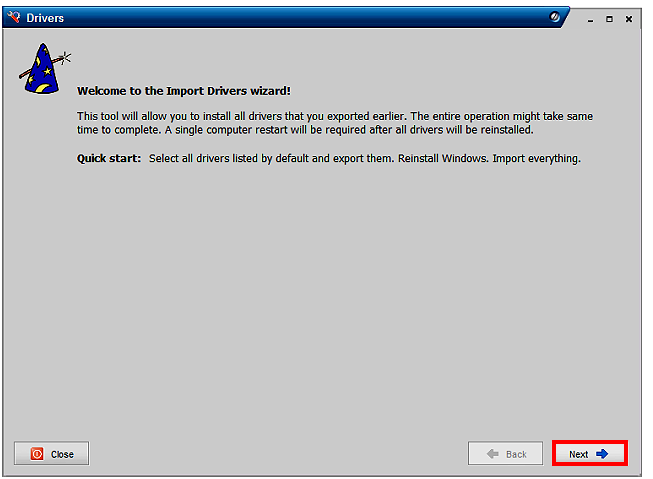The image size is (653, 479).
Task: Click the disabled Back button
Action: coord(506,453)
